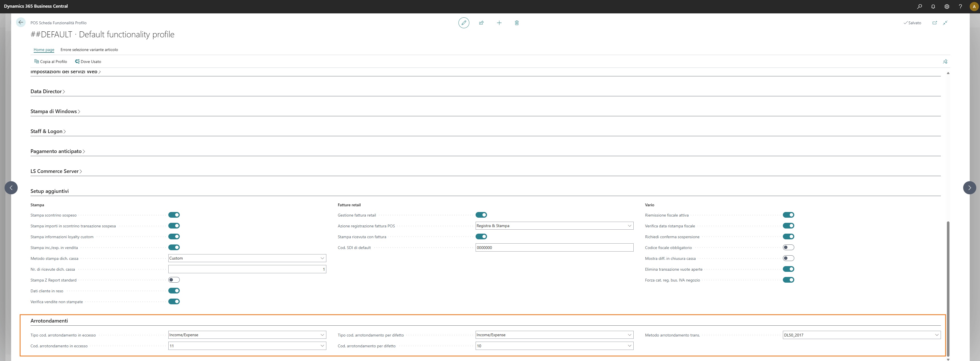Create new record with plus icon
Screen dimensions: 980x361
499,23
